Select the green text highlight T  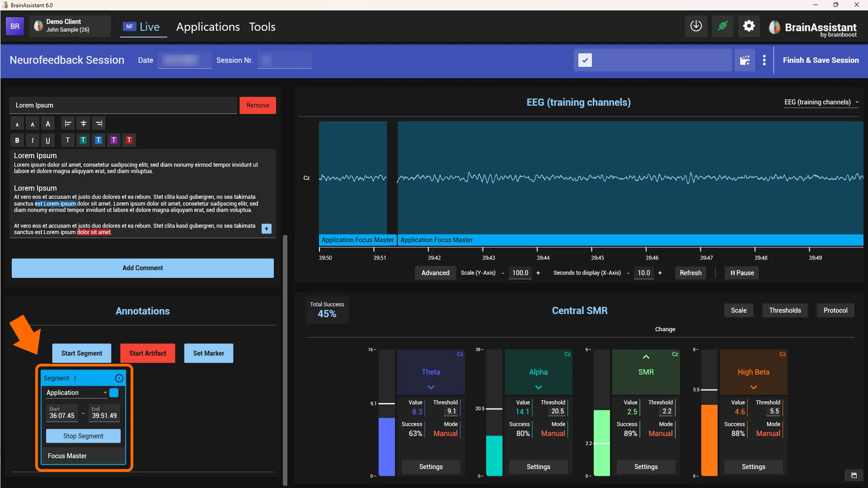coord(83,140)
